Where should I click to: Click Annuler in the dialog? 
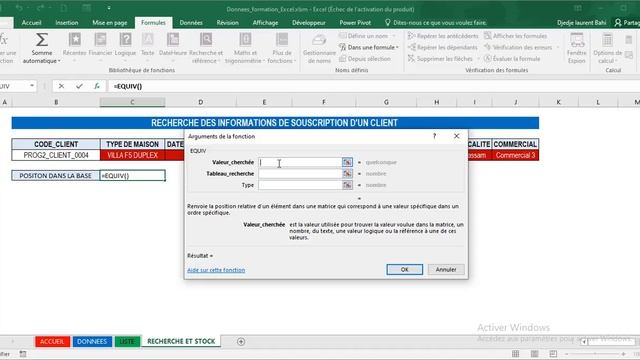coord(446,269)
